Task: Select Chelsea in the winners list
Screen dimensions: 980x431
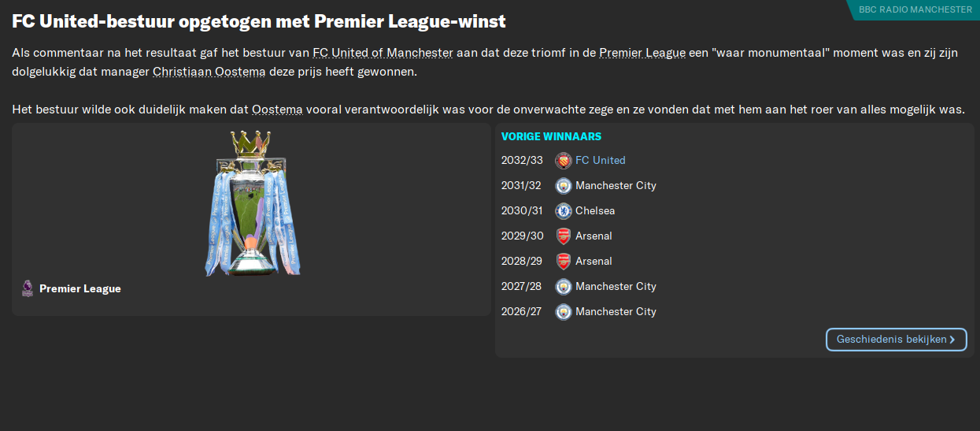Action: click(x=595, y=211)
